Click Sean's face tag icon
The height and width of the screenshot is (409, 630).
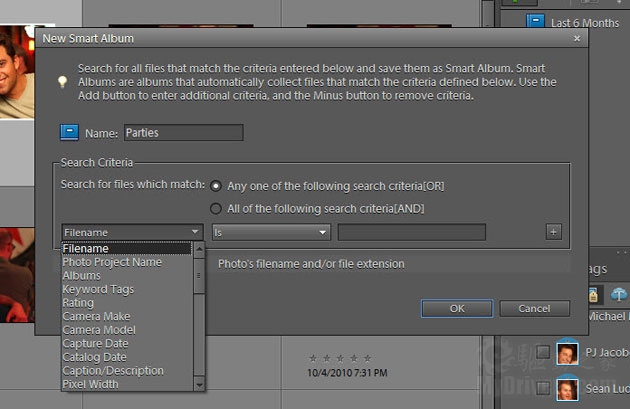pos(567,387)
